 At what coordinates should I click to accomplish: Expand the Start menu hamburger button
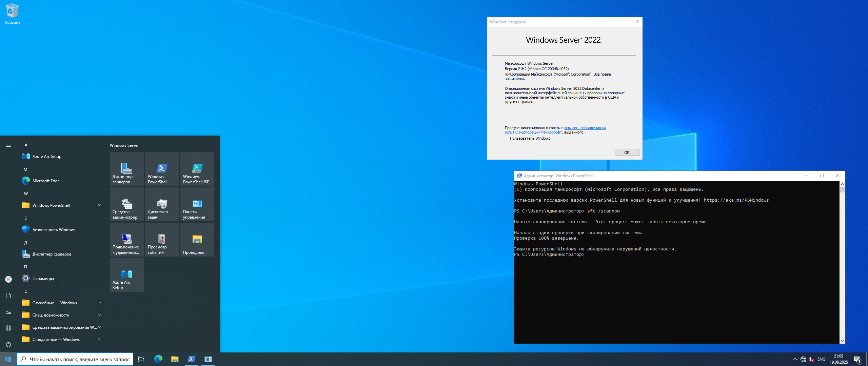[x=8, y=145]
